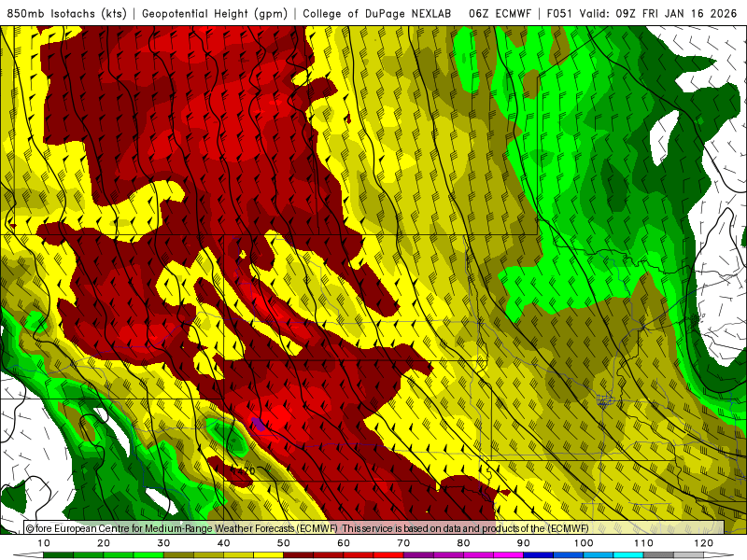Image resolution: width=747 pixels, height=560 pixels.
Task: Click the legend value 10
Action: pyautogui.click(x=43, y=543)
